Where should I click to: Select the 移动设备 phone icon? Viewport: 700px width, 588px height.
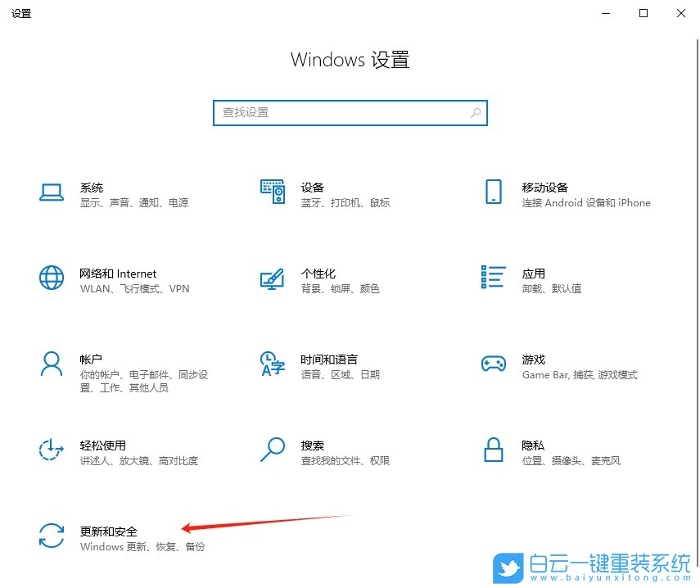coord(493,192)
